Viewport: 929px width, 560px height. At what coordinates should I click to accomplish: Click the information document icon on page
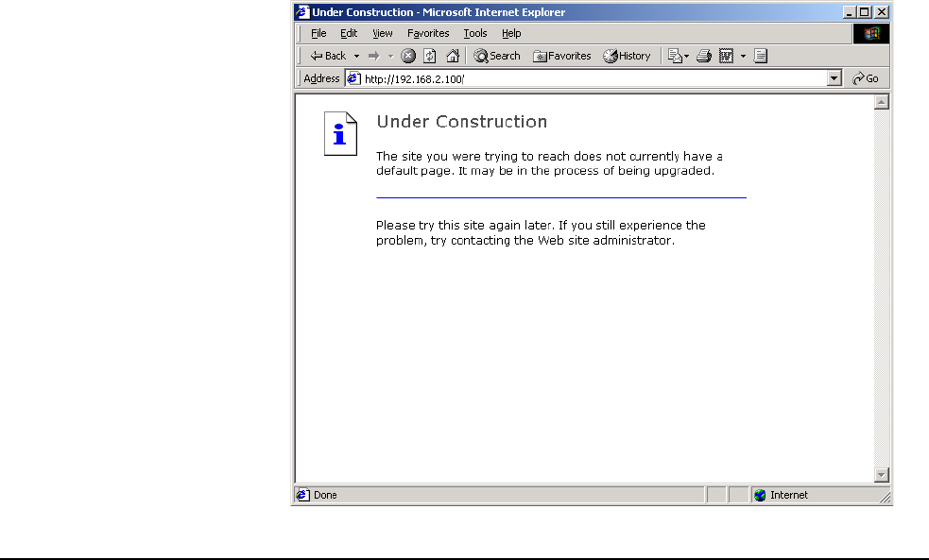coord(340,134)
